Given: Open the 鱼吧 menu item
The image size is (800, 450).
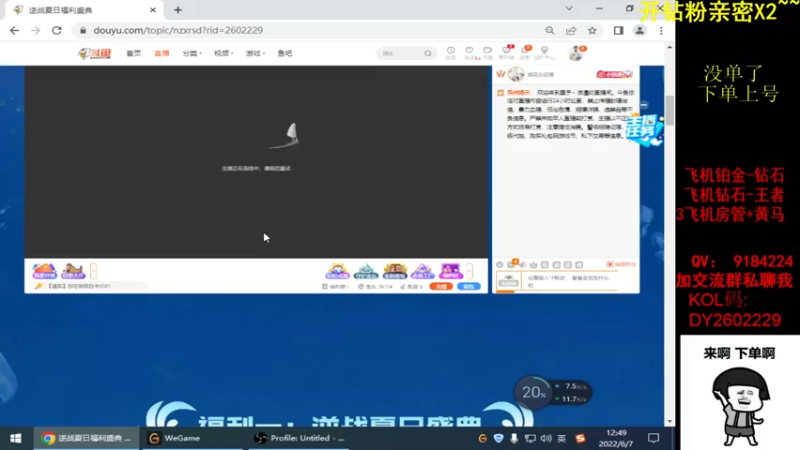Looking at the screenshot, I should (x=285, y=53).
